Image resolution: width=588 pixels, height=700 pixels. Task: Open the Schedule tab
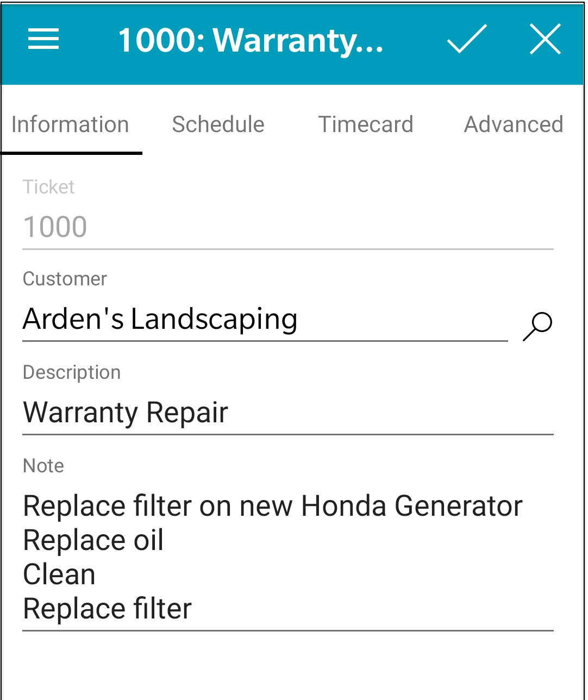point(218,124)
